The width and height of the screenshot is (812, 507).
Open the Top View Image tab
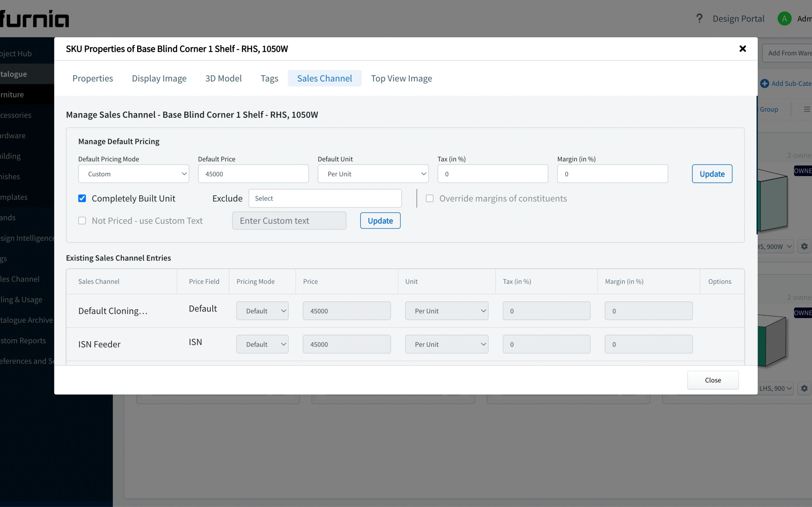click(x=401, y=78)
